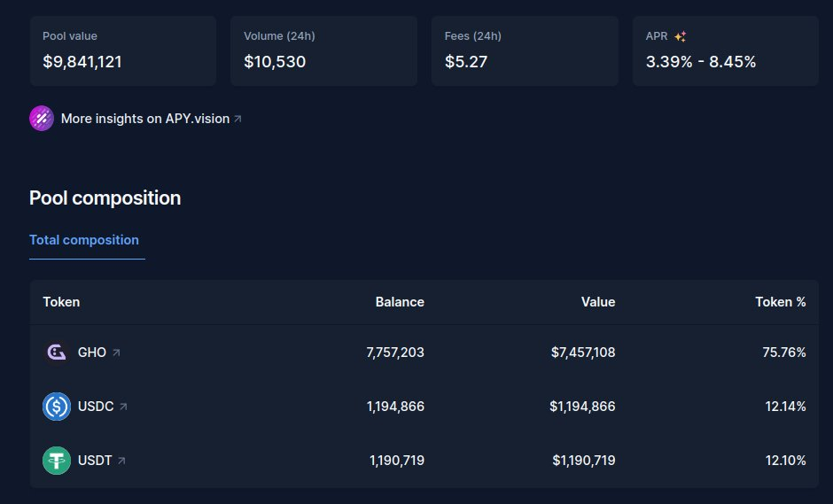Click the GHO token name link
This screenshot has height=504, width=833.
tap(92, 353)
